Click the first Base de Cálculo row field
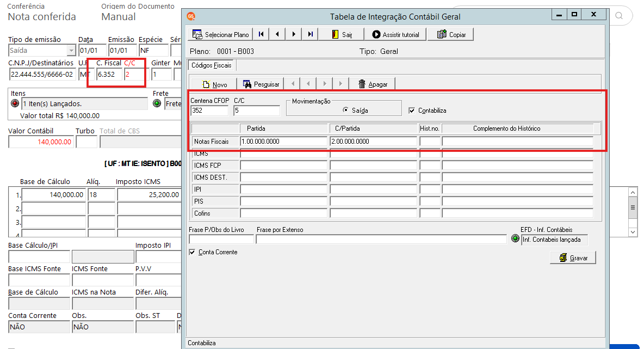 click(x=53, y=194)
